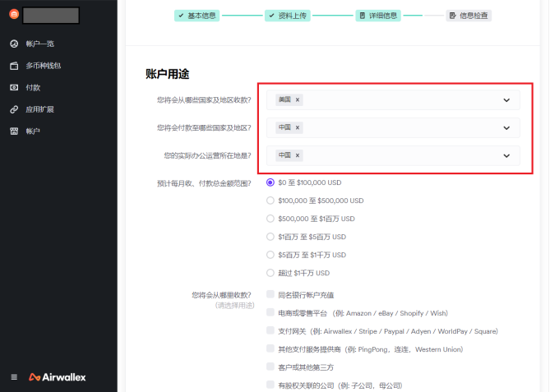The width and height of the screenshot is (550, 392).
Task: Select the $0 至 $100,000 USD radio option
Action: click(270, 182)
